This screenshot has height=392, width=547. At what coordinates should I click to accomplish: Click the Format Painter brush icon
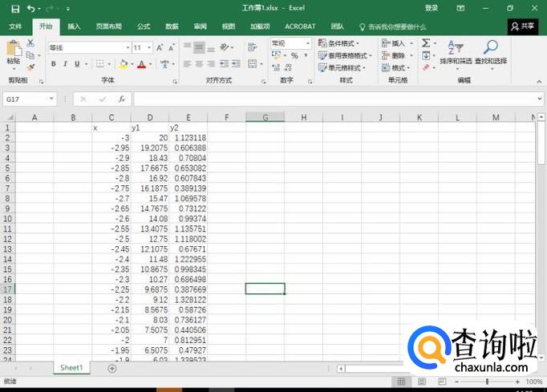point(30,67)
